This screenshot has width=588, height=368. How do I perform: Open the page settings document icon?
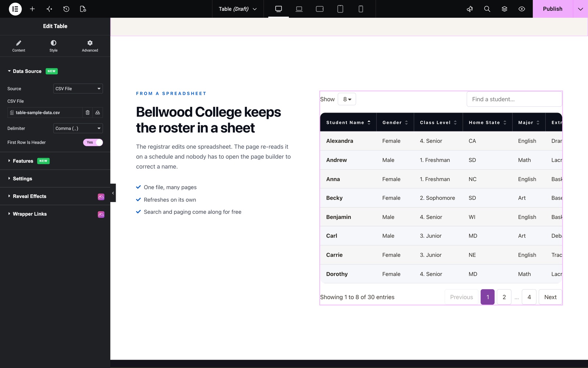click(83, 9)
